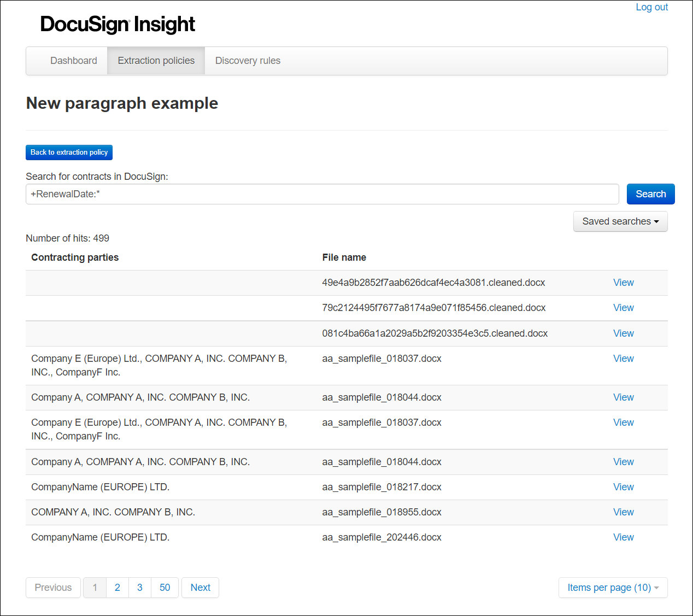Click the Log out link
This screenshot has height=616, width=693.
[x=651, y=7]
